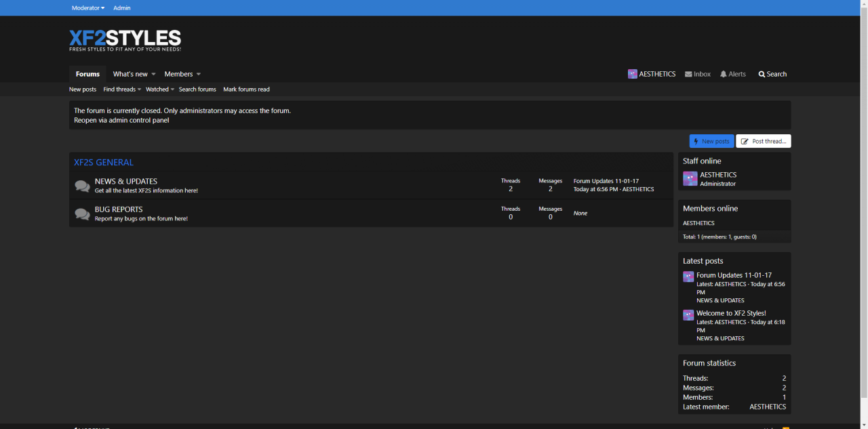Click avatar beside Forum Updates 11-01-17 latest post

[x=688, y=277]
